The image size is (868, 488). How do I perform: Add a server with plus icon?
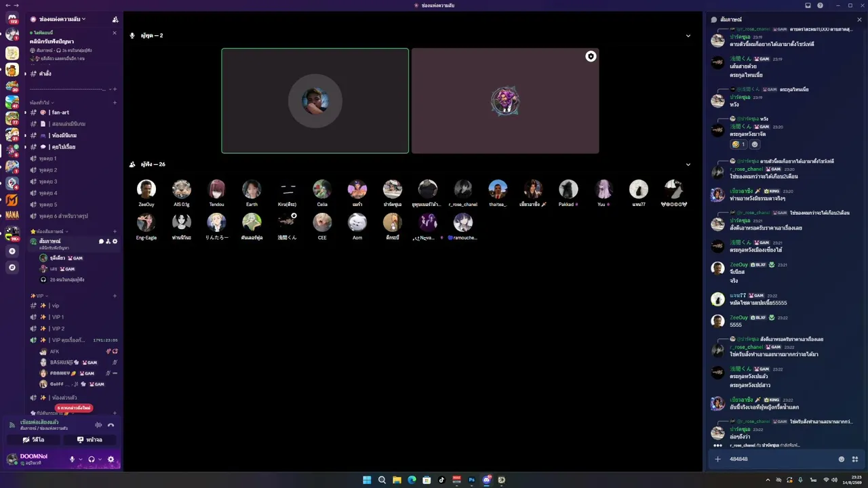click(x=12, y=251)
